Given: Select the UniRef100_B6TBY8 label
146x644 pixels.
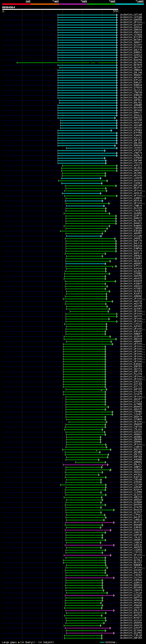Looking at the screenshot, I should tap(131, 65).
